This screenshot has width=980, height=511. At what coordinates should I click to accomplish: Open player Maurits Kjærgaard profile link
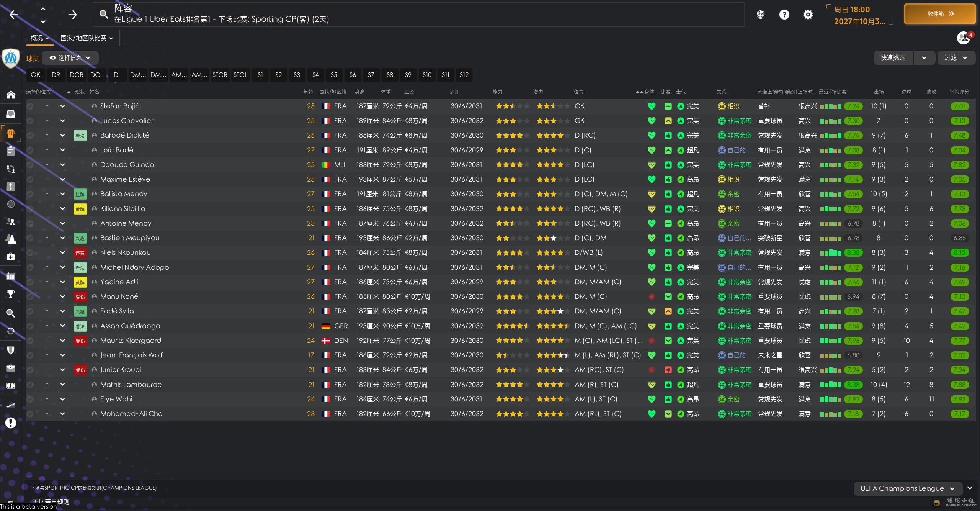[131, 341]
